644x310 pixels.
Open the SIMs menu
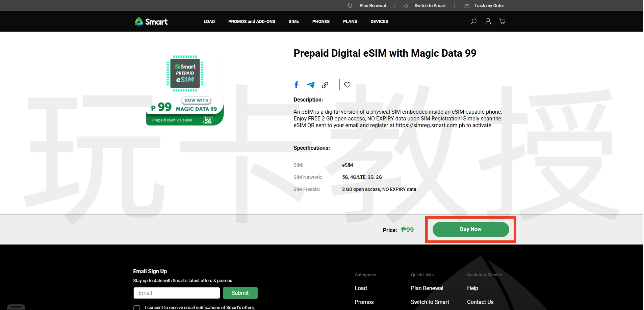coord(294,21)
